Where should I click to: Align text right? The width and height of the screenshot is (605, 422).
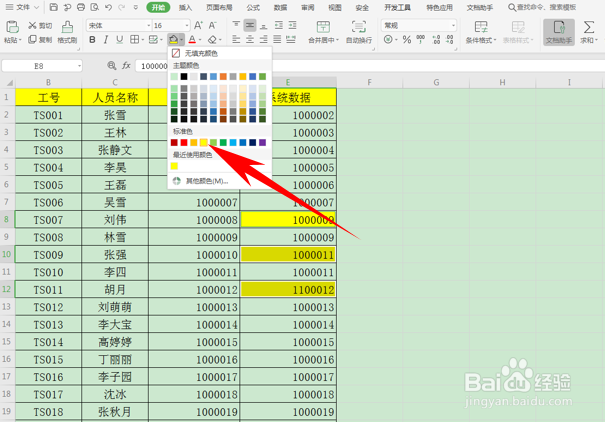(264, 39)
